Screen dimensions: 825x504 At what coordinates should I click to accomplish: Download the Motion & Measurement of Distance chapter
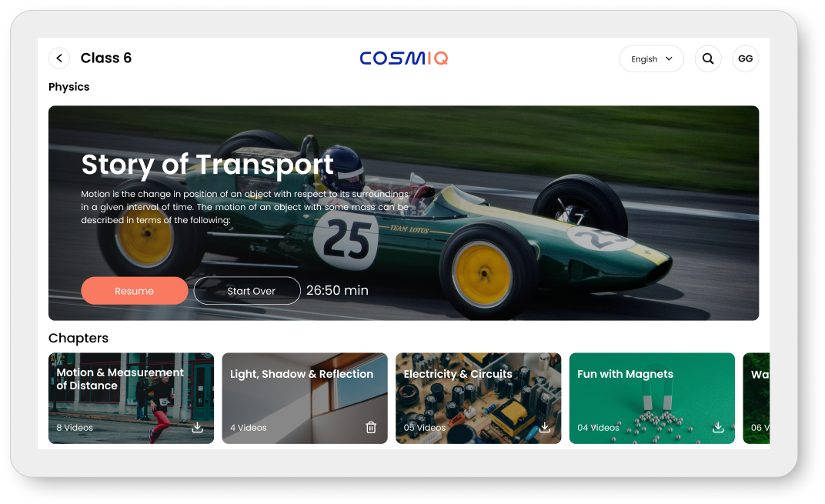pos(198,427)
